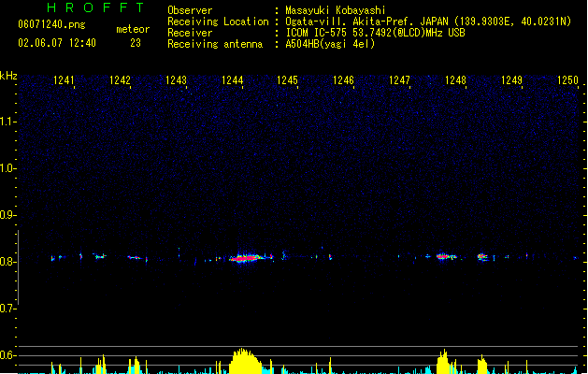Click the 'meteor' label
Image resolution: width=588 pixels, height=374 pixels.
[133, 29]
